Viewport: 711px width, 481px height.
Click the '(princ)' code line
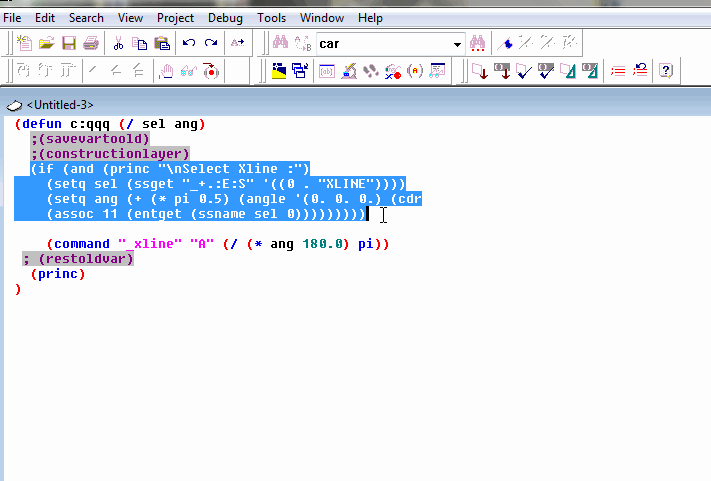pos(58,274)
